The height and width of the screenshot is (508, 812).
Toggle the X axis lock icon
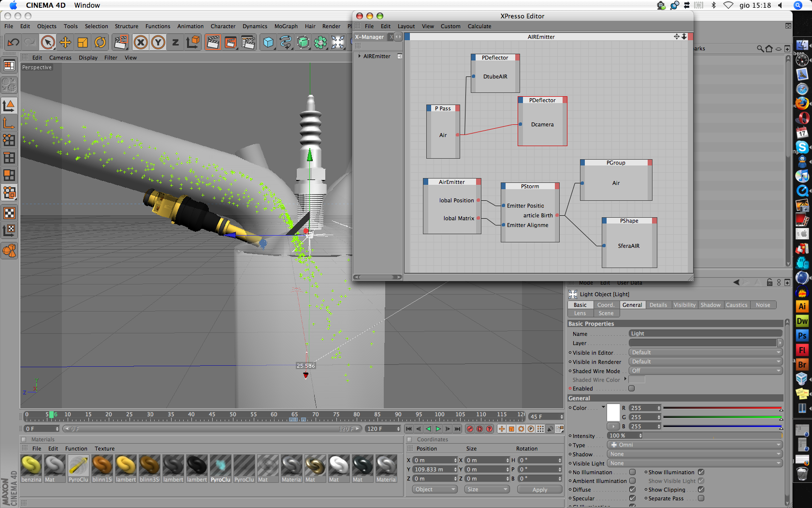[141, 43]
